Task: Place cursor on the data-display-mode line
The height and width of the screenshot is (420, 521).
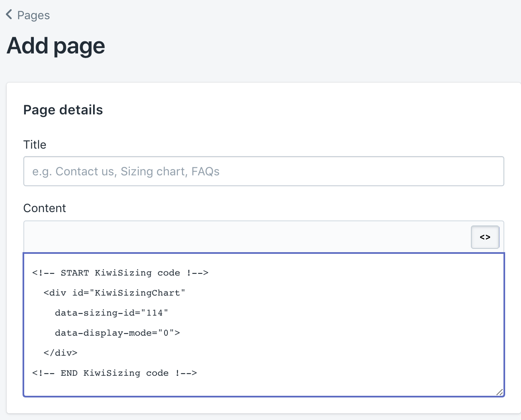Action: [117, 333]
